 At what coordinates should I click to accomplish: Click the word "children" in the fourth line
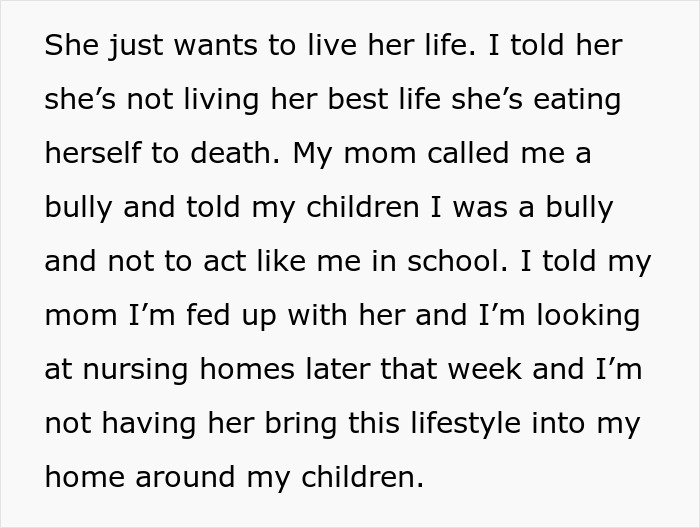362,207
